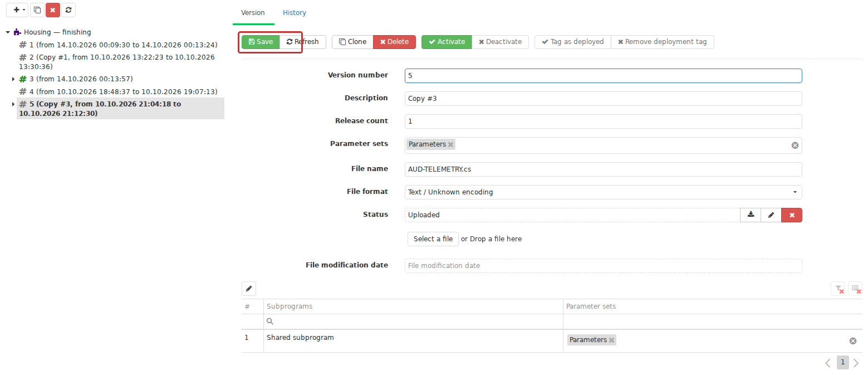868x375 pixels.
Task: Collapse the Housing — finishing tree node
Action: click(x=8, y=32)
